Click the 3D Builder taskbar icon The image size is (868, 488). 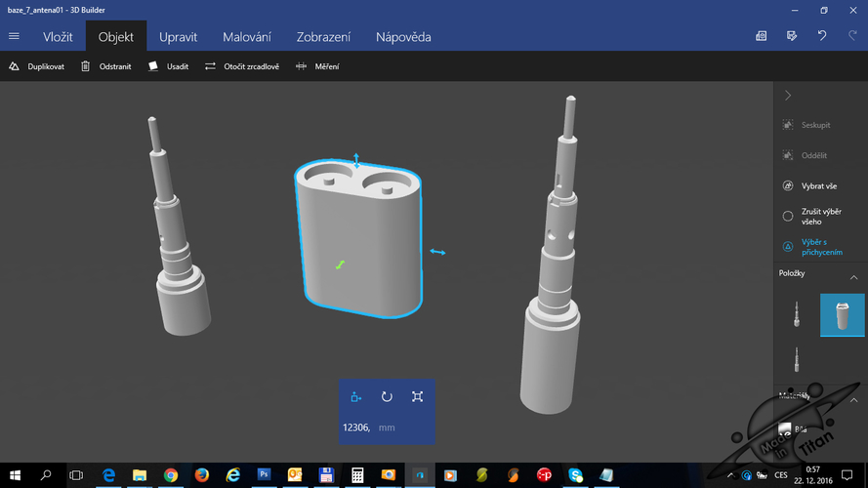point(420,475)
